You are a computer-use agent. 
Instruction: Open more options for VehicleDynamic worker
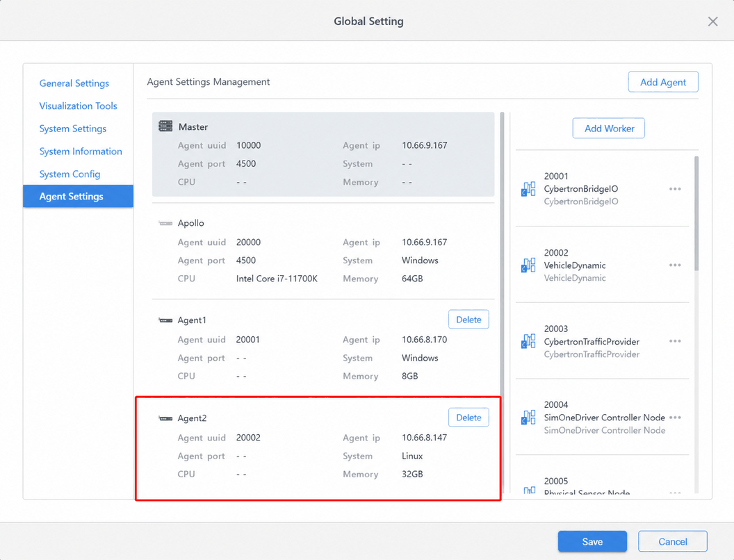point(674,265)
